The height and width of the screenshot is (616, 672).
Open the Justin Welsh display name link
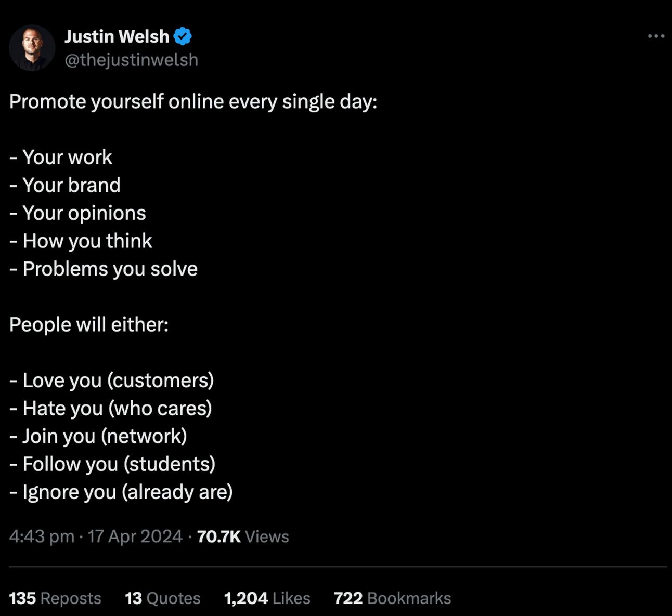coord(117,36)
